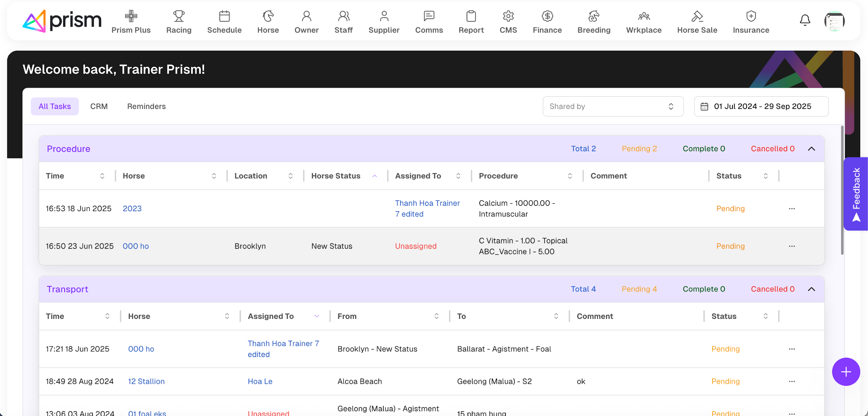
Task: Open horse link 12 Stallion
Action: (146, 381)
